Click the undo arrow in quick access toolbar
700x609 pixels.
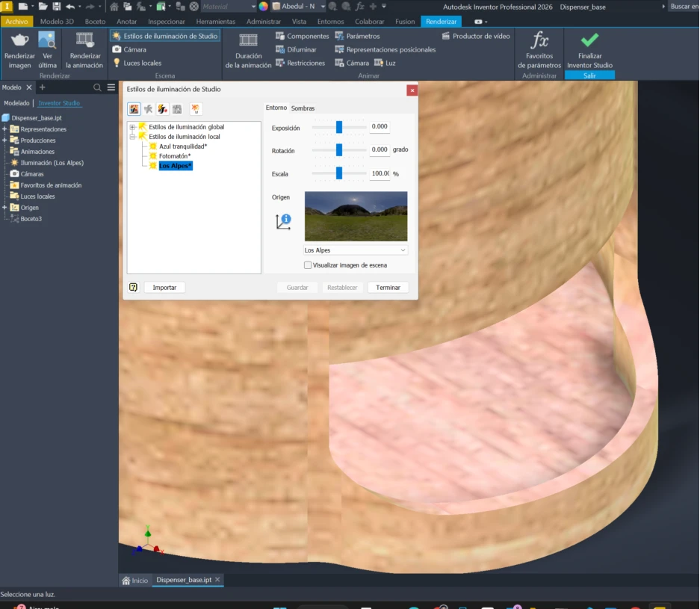click(70, 6)
